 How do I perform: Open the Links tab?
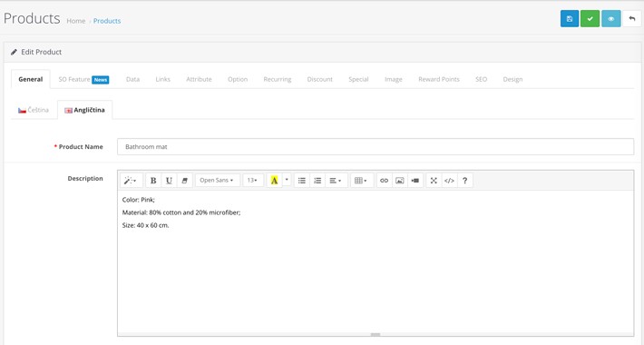[x=162, y=79]
